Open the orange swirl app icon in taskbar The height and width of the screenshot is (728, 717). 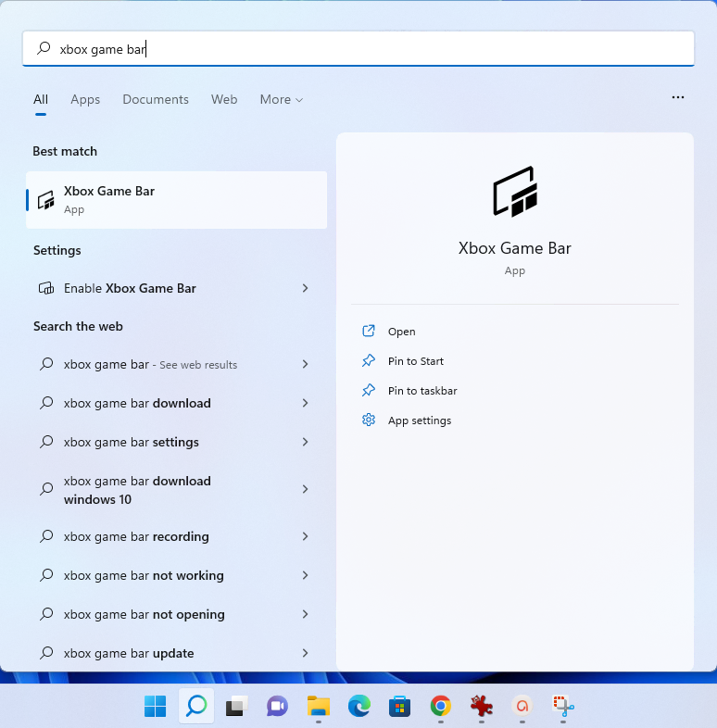[522, 706]
